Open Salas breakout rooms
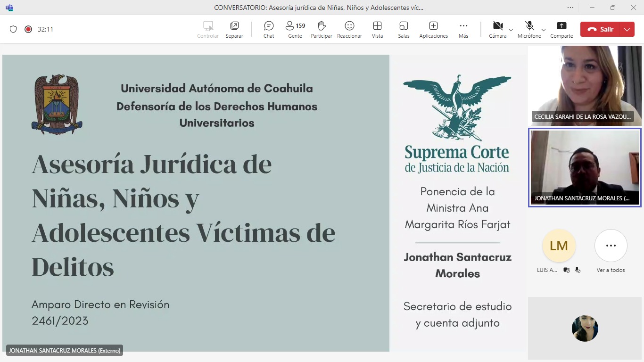This screenshot has height=362, width=644. coord(404,29)
